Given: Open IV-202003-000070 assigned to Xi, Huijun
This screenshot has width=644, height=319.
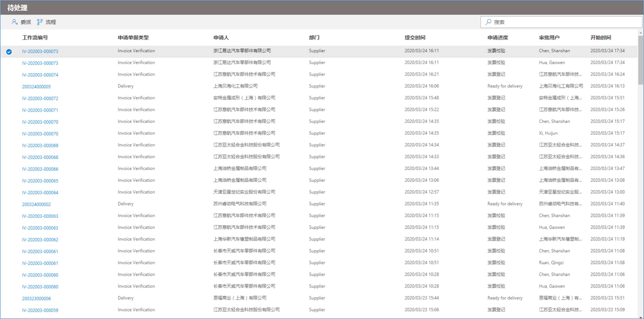Looking at the screenshot, I should pos(40,134).
